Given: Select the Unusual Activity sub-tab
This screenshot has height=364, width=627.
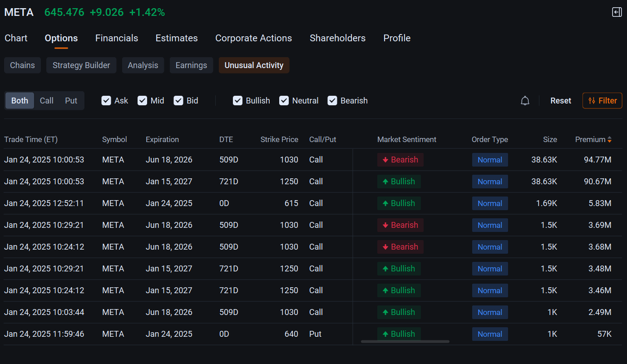Looking at the screenshot, I should tap(254, 65).
